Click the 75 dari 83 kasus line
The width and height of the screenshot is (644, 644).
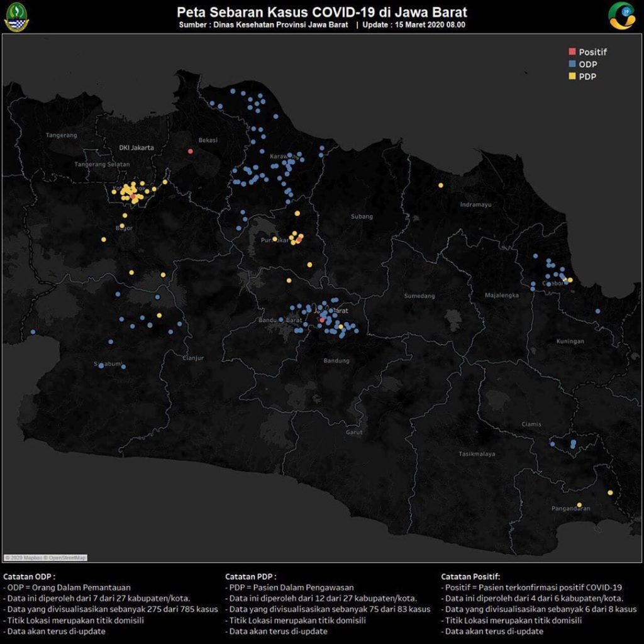click(x=328, y=609)
